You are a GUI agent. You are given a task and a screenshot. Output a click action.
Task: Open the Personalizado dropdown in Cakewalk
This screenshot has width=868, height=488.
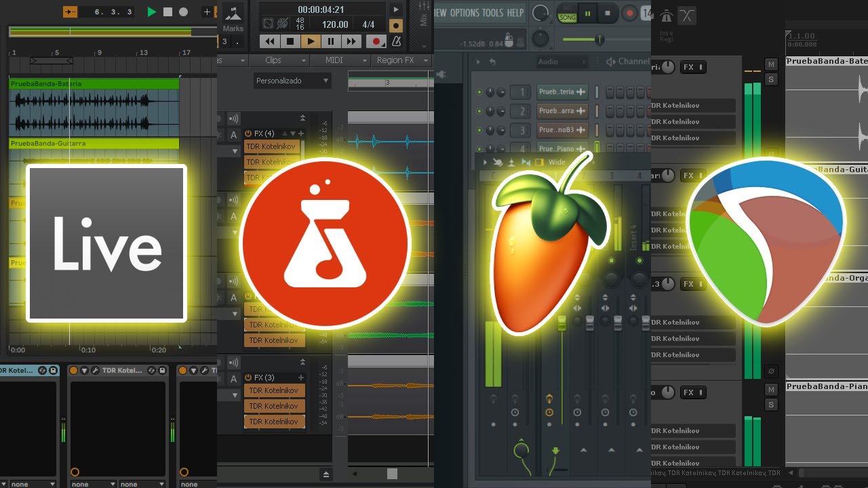[x=293, y=81]
